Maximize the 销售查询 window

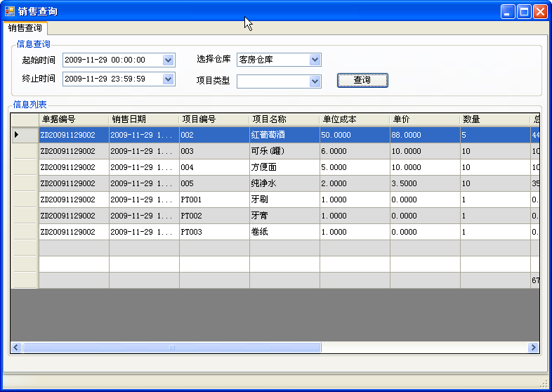(524, 12)
